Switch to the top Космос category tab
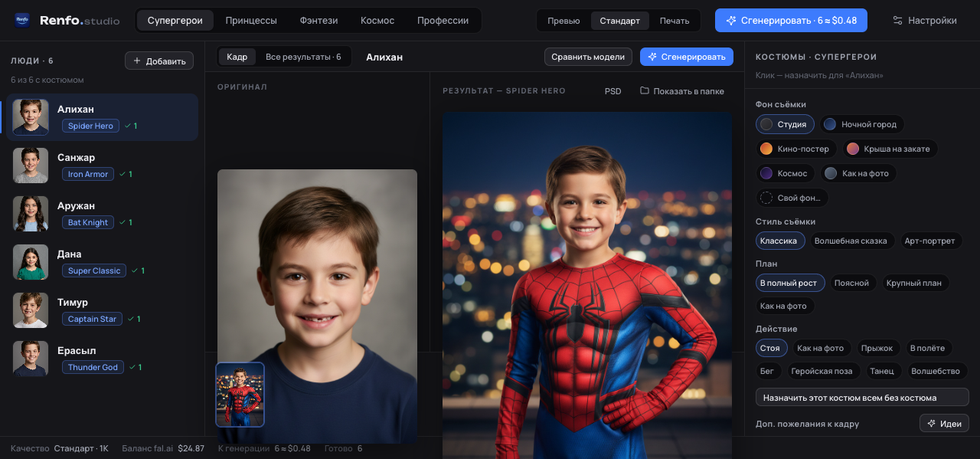 tap(377, 21)
